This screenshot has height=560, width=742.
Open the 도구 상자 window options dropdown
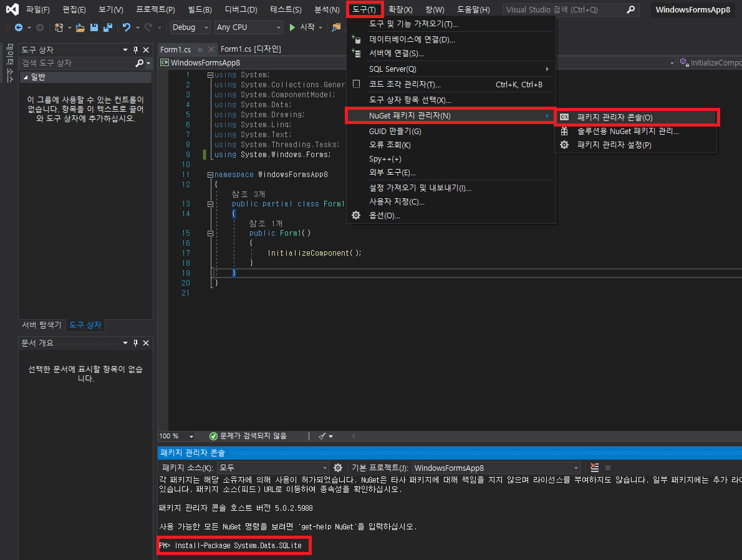coord(125,50)
